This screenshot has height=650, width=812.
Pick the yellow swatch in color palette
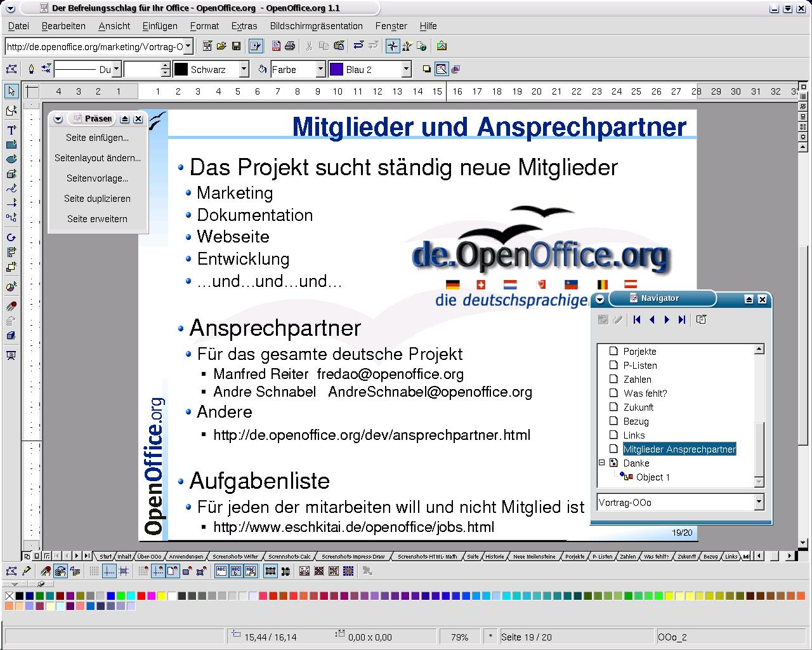tap(162, 596)
